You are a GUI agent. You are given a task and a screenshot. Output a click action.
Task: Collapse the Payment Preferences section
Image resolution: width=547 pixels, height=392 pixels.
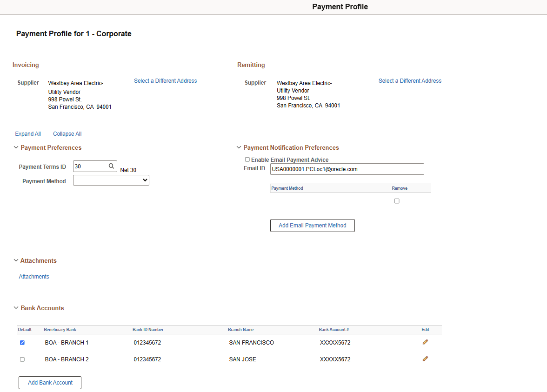16,147
